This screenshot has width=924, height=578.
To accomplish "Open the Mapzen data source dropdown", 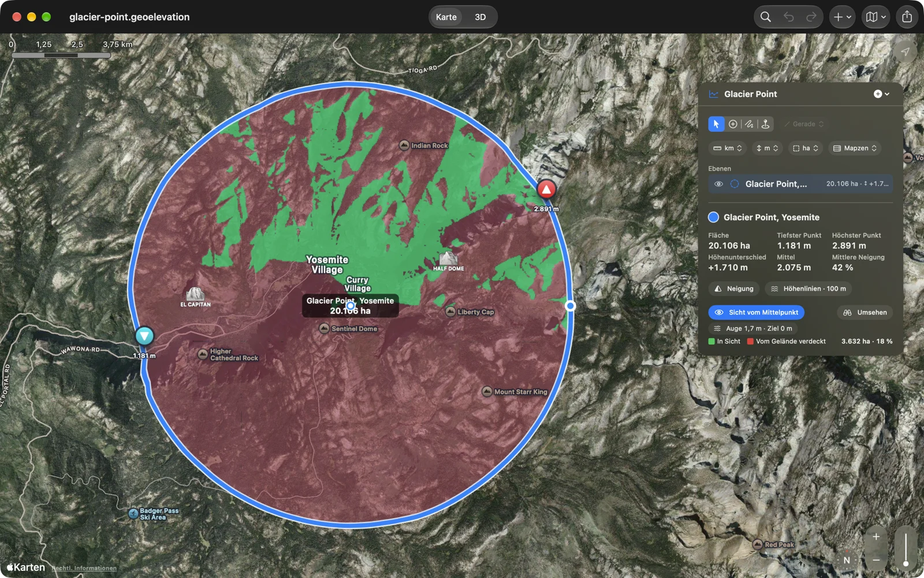I will (x=855, y=149).
